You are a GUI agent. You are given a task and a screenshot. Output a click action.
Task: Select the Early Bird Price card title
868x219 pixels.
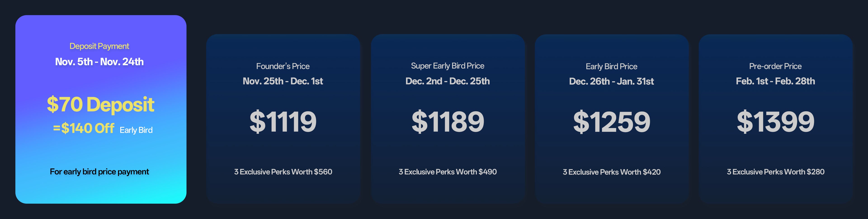pyautogui.click(x=611, y=67)
